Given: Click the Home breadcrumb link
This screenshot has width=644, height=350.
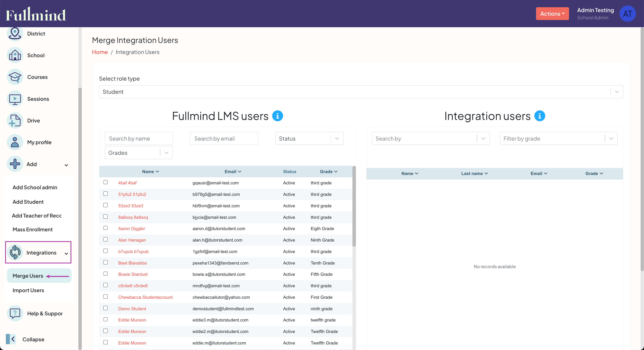Looking at the screenshot, I should tap(99, 52).
